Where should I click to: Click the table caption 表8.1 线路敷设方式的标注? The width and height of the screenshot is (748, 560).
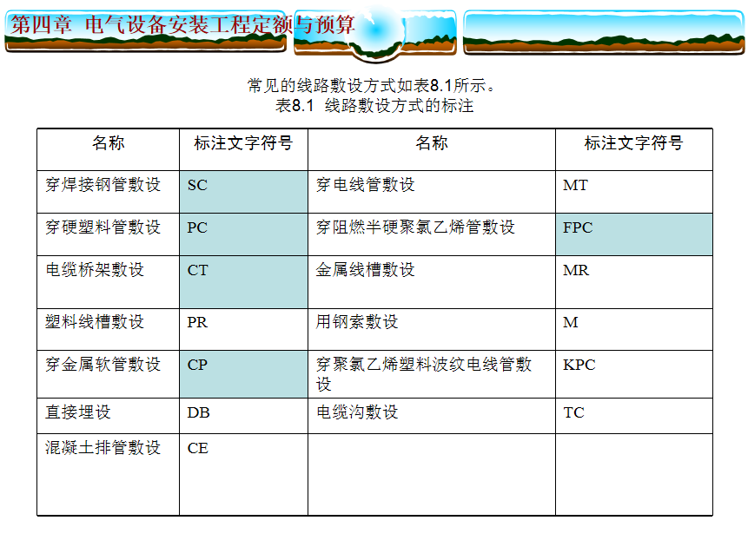coord(374,105)
